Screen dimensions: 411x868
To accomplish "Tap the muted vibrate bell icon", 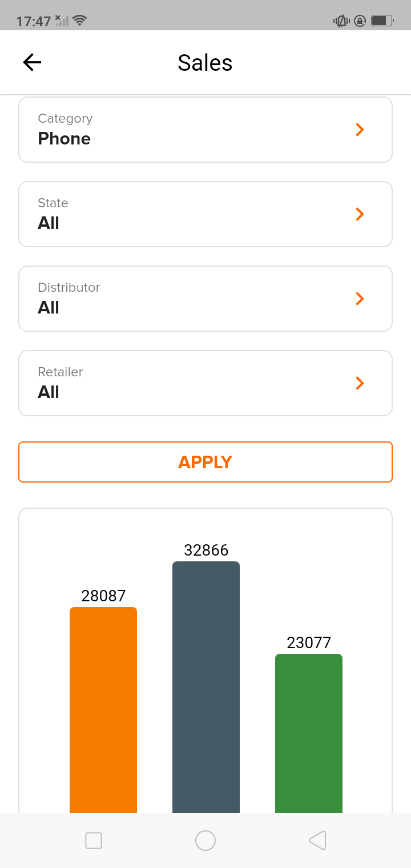I will point(341,21).
